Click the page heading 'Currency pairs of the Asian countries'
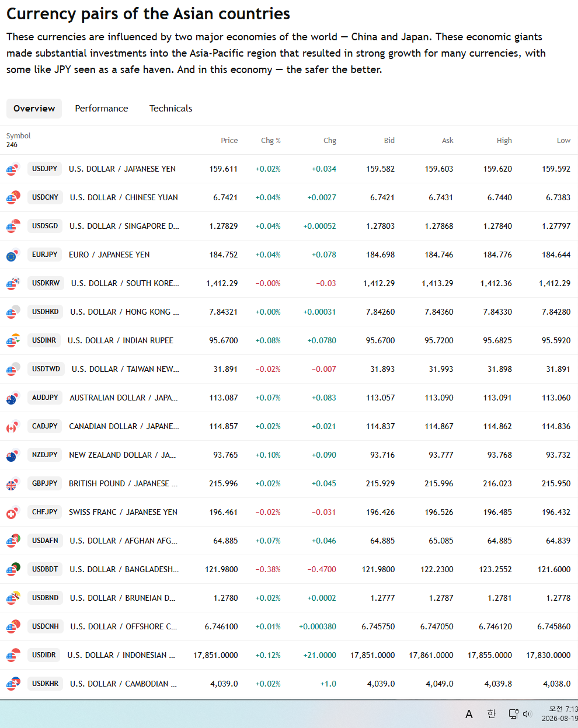 [148, 14]
